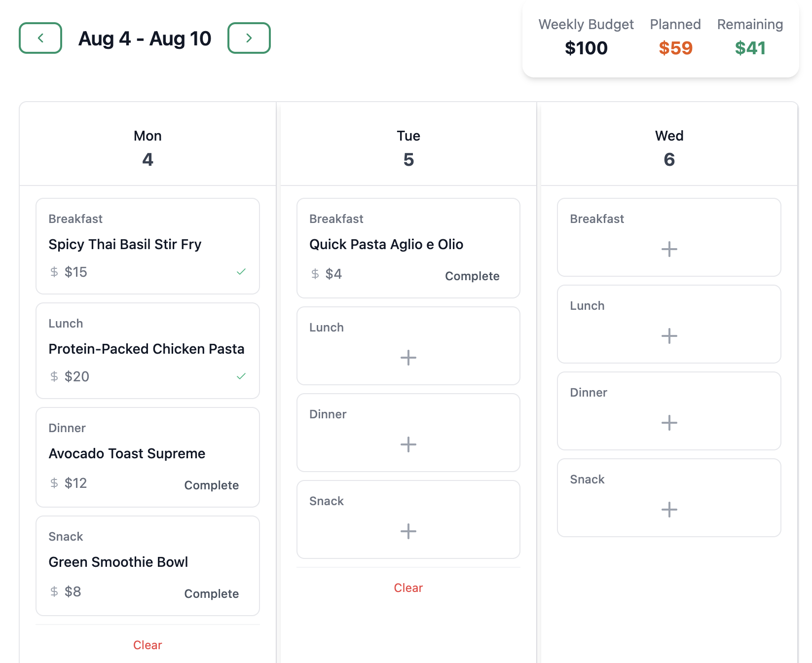Viewport: 812px width, 663px height.
Task: Select the Green Smoothie Bowl snack title
Action: [118, 562]
